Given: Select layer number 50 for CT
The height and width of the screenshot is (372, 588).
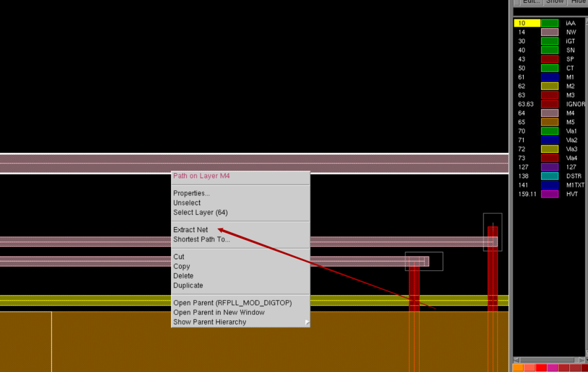Looking at the screenshot, I should coord(522,68).
